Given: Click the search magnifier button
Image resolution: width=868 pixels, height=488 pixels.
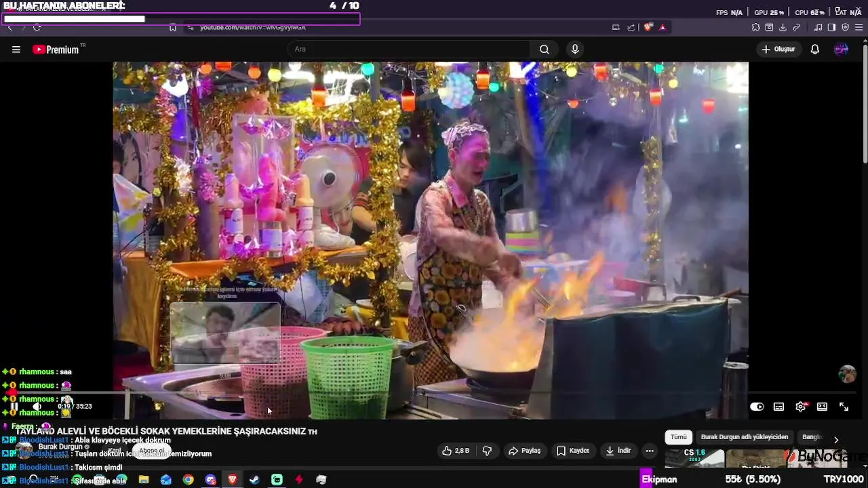Looking at the screenshot, I should pos(544,49).
